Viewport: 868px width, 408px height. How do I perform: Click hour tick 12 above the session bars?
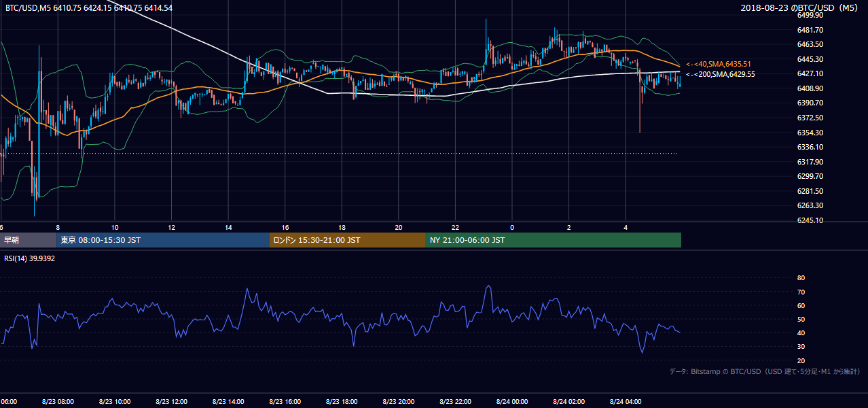(171, 227)
